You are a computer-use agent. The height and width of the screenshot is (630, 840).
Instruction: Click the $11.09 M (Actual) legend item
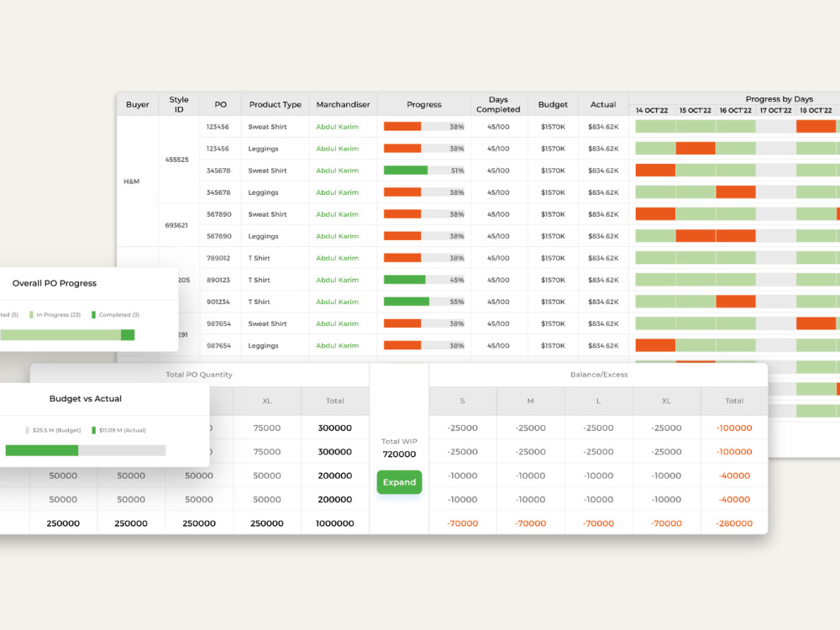coord(118,430)
